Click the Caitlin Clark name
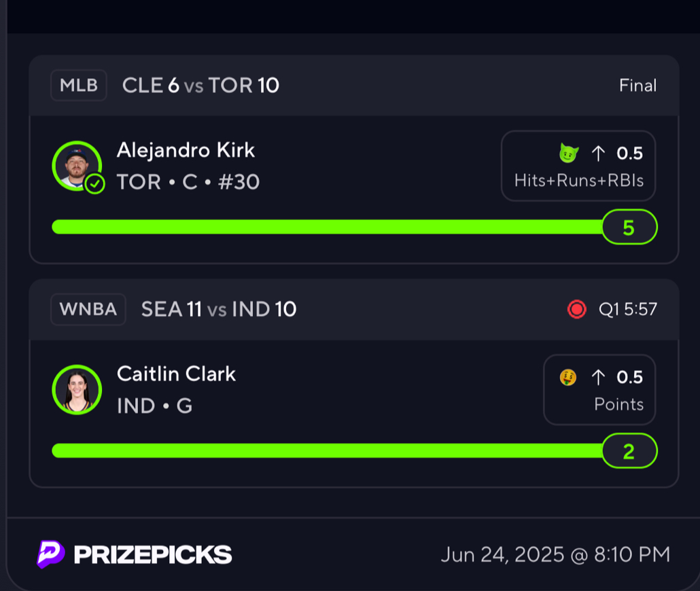 [x=176, y=374]
